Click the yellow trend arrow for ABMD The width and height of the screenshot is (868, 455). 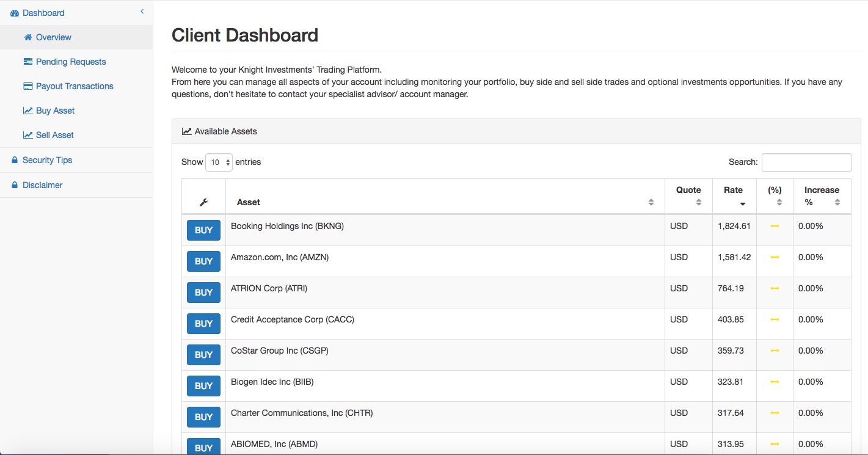[775, 444]
